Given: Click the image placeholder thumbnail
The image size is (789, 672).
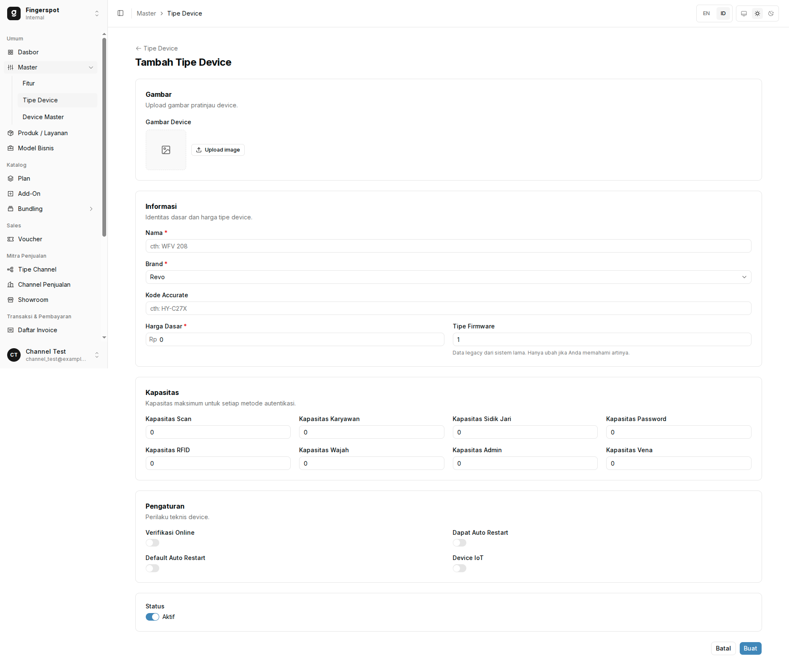Looking at the screenshot, I should (x=166, y=150).
